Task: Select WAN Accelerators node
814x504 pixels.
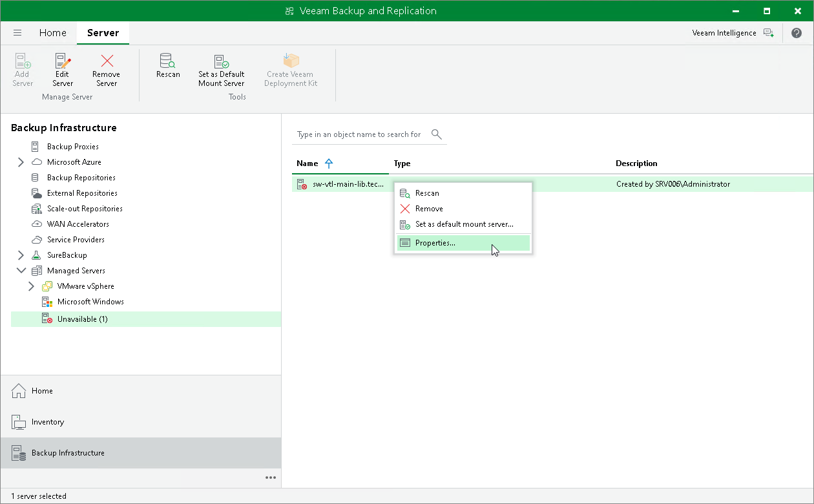Action: pyautogui.click(x=78, y=224)
